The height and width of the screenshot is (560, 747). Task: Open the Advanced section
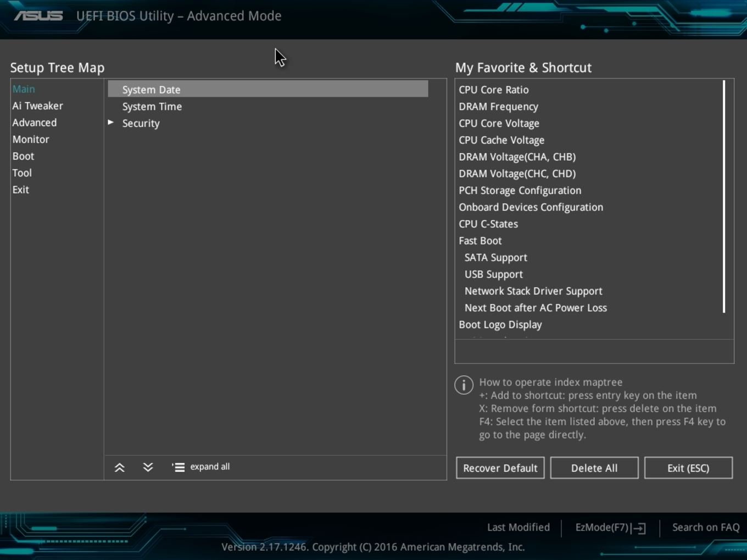click(x=35, y=122)
